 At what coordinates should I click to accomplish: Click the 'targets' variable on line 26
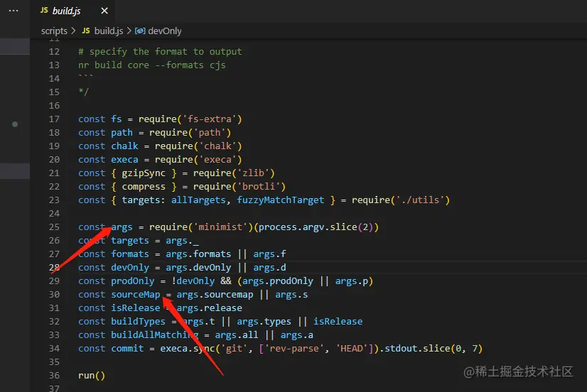(x=130, y=241)
